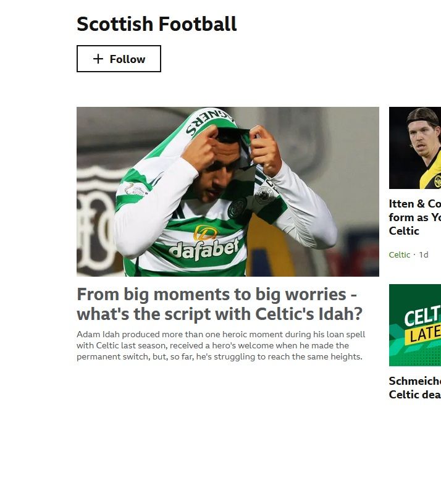
Task: Click the Celtic club crest on the shirt
Action: (x=237, y=208)
